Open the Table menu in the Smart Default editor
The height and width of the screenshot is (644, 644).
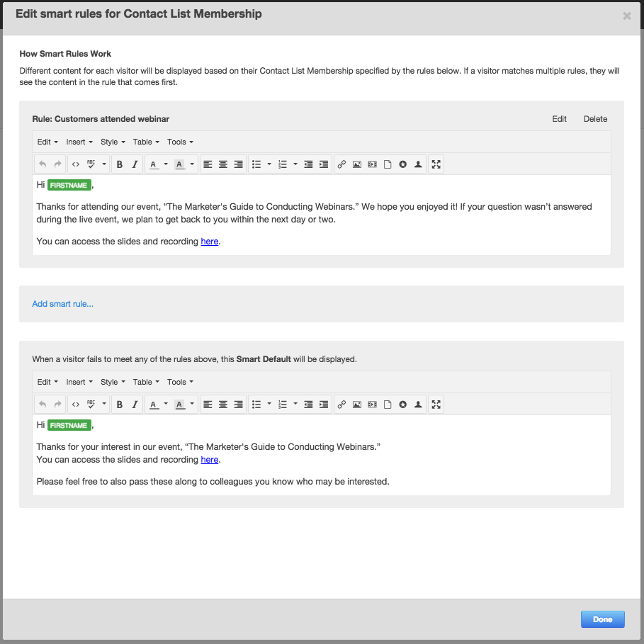[x=146, y=382]
